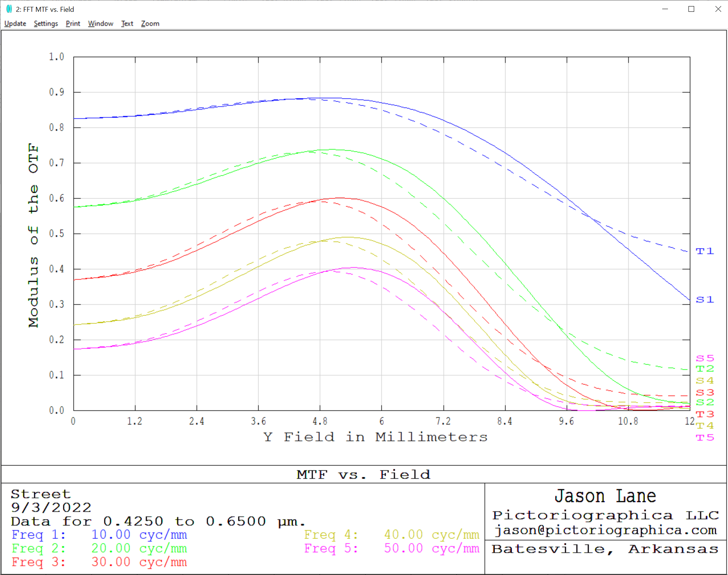Click the jason@pictoriographica.com email text
Viewport: 728px width, 575px height.
(x=605, y=530)
